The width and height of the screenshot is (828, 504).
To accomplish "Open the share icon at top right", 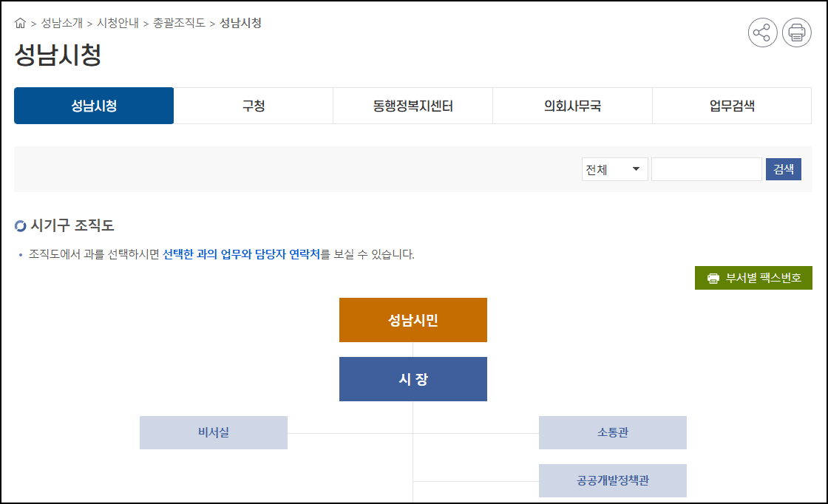I will point(763,33).
